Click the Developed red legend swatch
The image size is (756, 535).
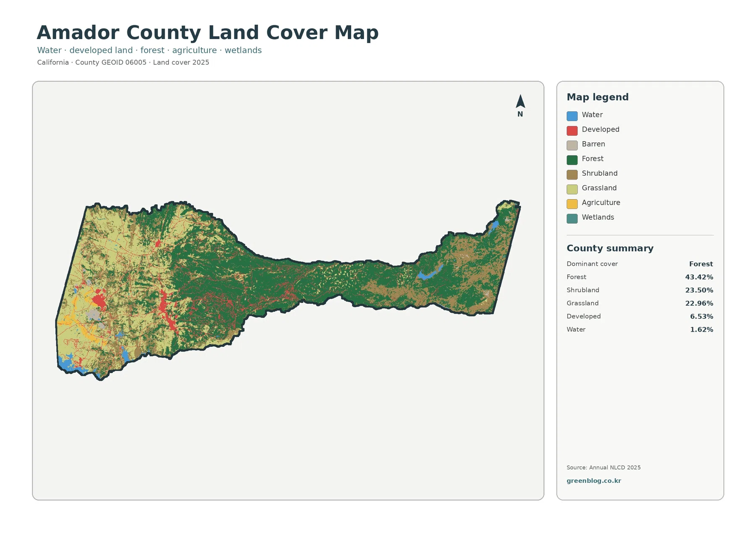coord(572,131)
